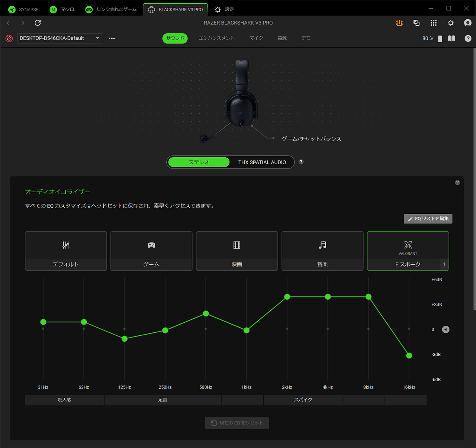Screen dimensions: 476x448
Task: Select the ゲーム equalizer preset
Action: pos(151,251)
